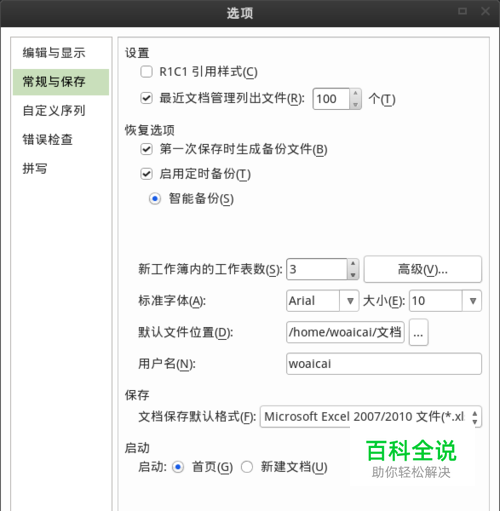Increase worksheet count with up arrow

[x=353, y=264]
